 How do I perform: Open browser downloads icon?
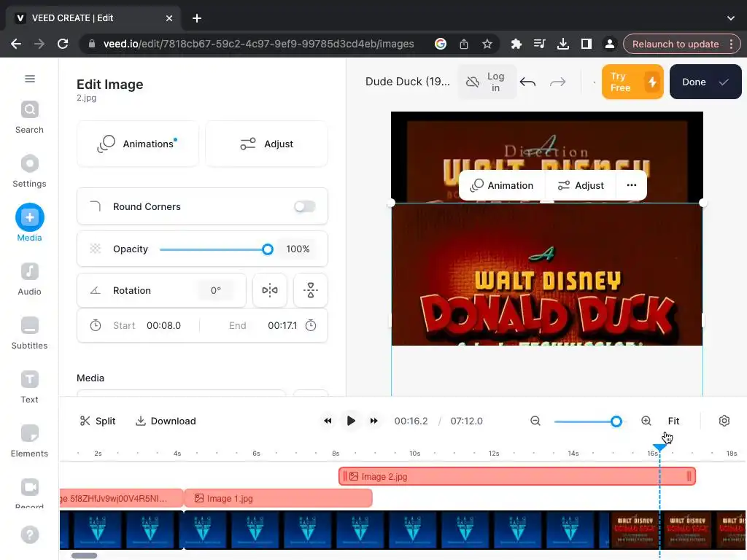[562, 44]
